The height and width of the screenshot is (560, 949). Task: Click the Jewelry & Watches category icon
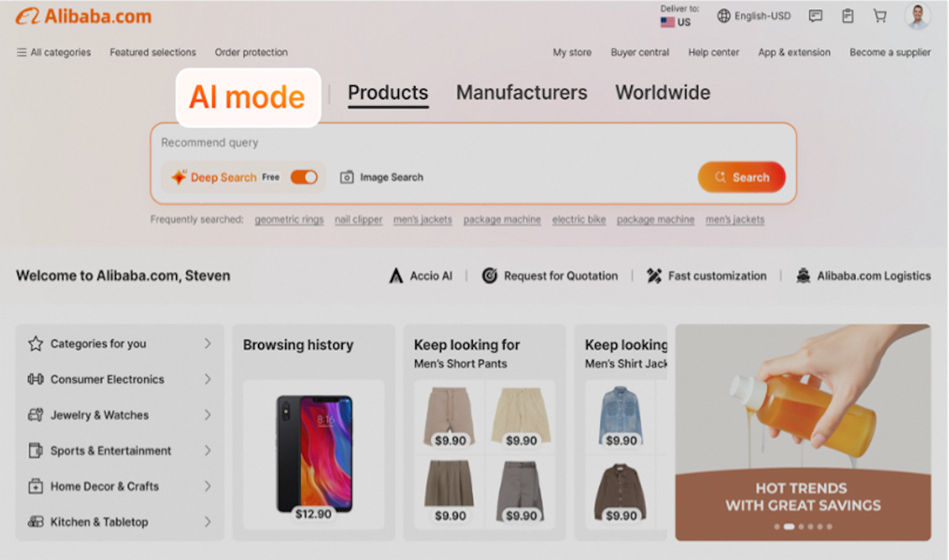point(36,415)
